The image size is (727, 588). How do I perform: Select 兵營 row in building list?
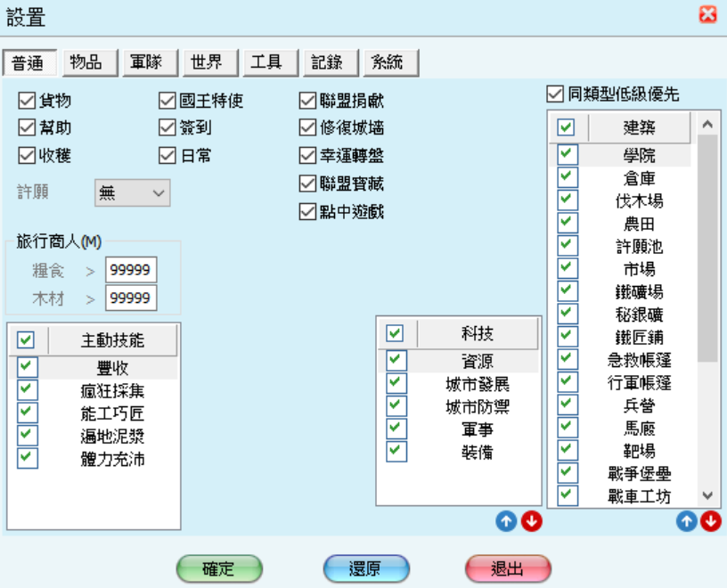click(620, 405)
